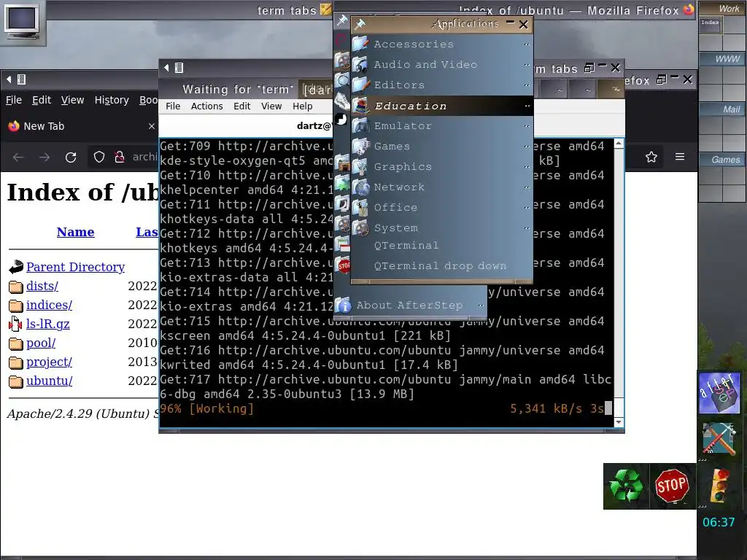Expand the Graphics submenu arrow
The image size is (747, 560).
(527, 167)
